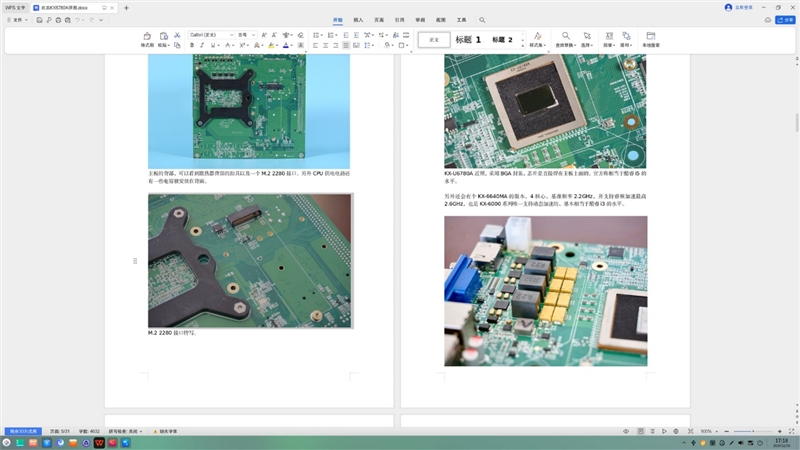Open the Calibri font name dropdown
This screenshot has width=800, height=450.
[210, 34]
